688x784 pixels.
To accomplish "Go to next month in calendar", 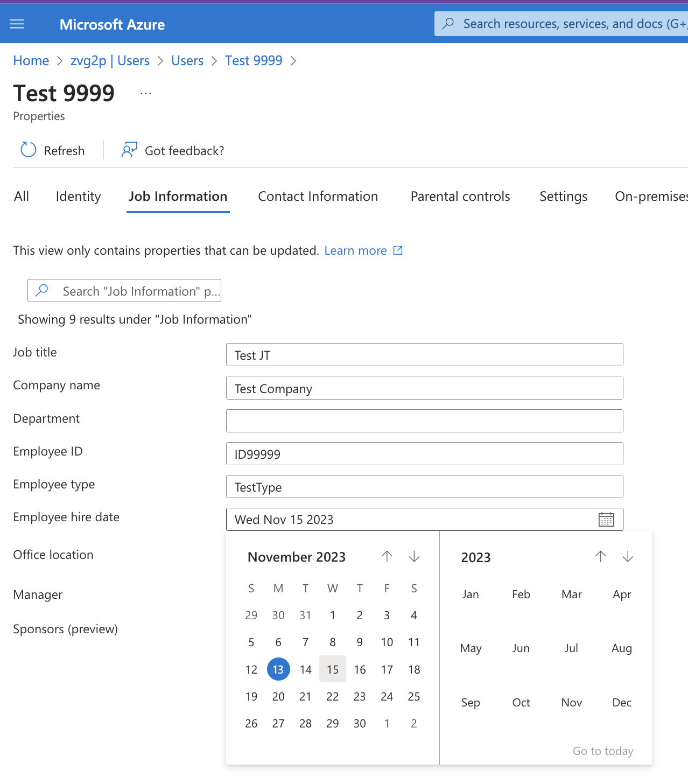I will click(414, 557).
